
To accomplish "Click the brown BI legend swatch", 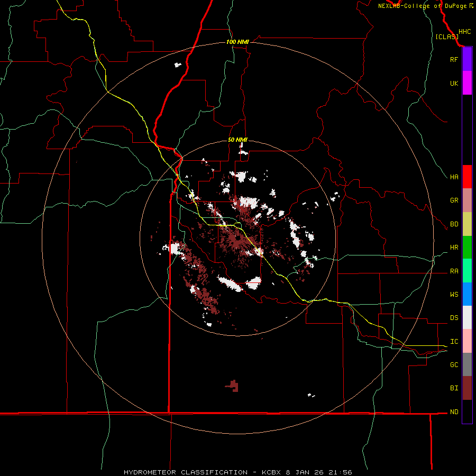I will pos(467,388).
